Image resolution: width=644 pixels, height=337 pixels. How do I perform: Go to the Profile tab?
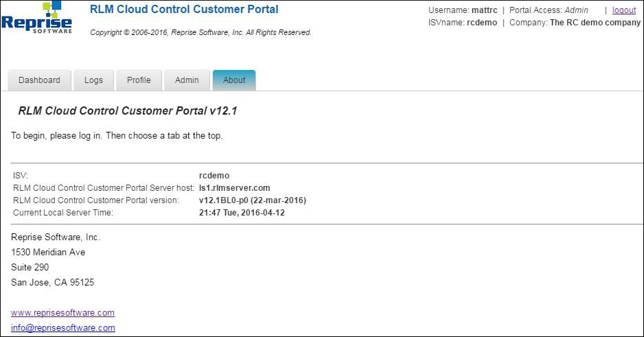click(139, 80)
